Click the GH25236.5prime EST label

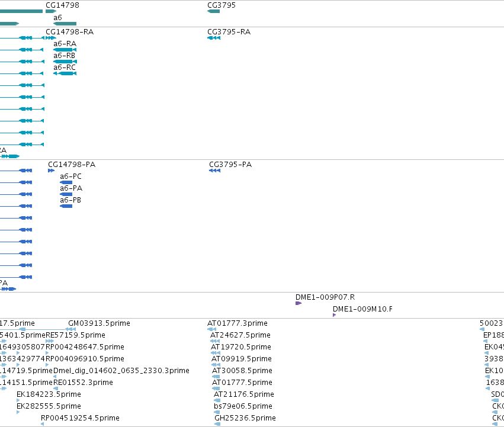pos(245,418)
